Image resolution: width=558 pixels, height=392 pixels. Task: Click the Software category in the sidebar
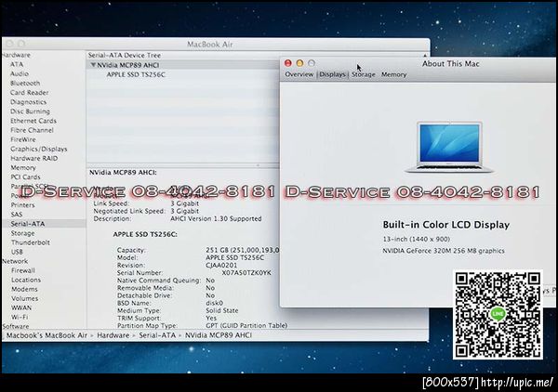[x=16, y=326]
